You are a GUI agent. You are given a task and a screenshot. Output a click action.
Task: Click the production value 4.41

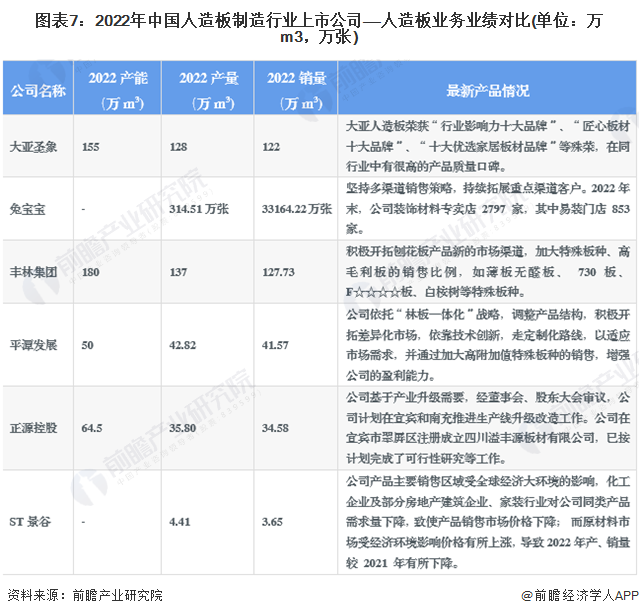coord(180,522)
